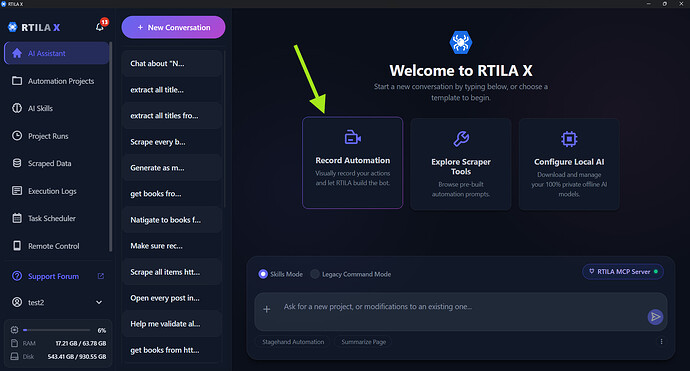Open the AI Assistant menu item

tap(56, 53)
